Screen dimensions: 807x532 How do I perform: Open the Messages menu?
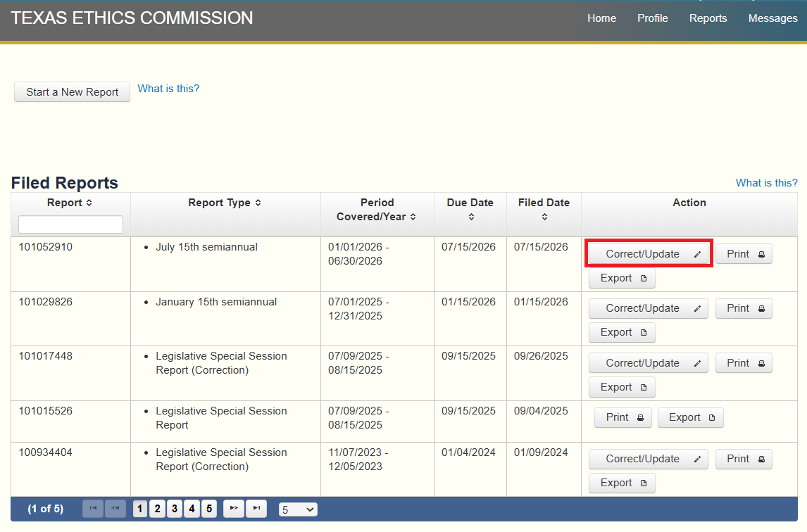click(x=773, y=18)
